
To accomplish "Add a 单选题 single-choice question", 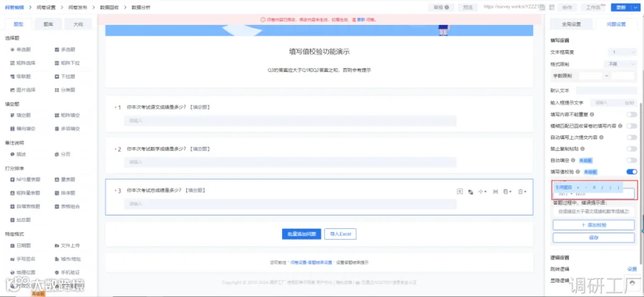I will pos(21,49).
